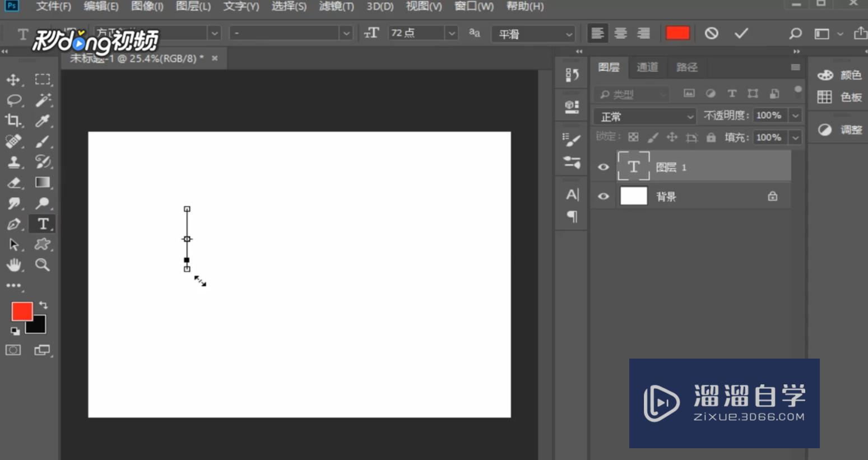Screen dimensions: 868x460
Task: Open the 编辑(E) menu
Action: tap(101, 7)
